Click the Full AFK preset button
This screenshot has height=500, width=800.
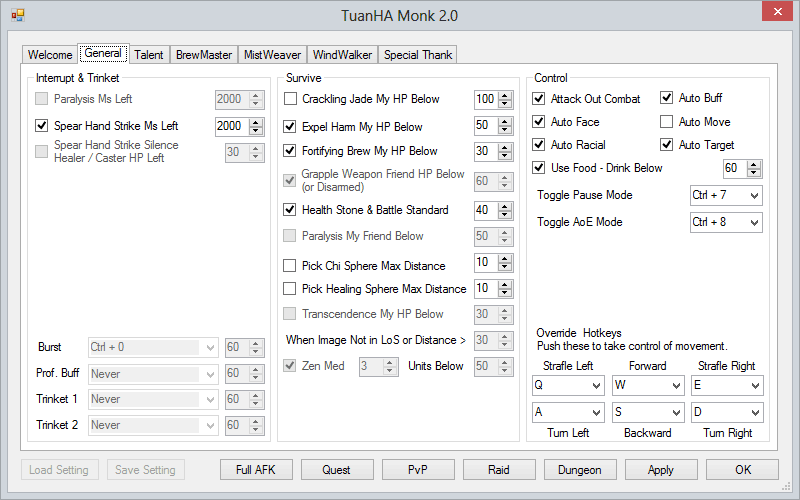tap(256, 469)
